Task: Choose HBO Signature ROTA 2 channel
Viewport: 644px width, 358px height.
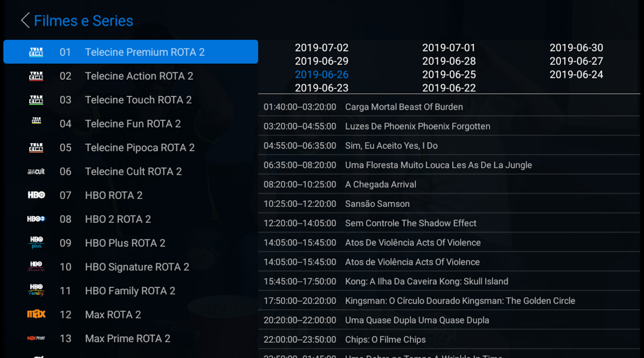Action: pos(130,267)
